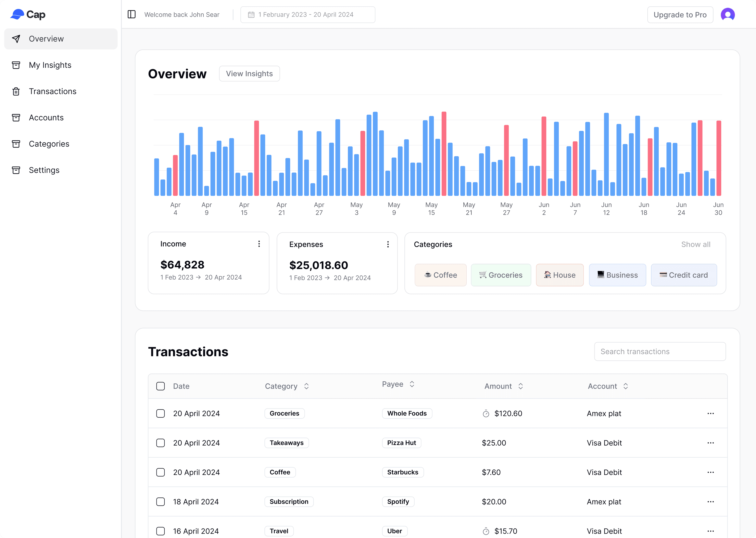
Task: Open row actions for Spotify
Action: click(x=710, y=502)
